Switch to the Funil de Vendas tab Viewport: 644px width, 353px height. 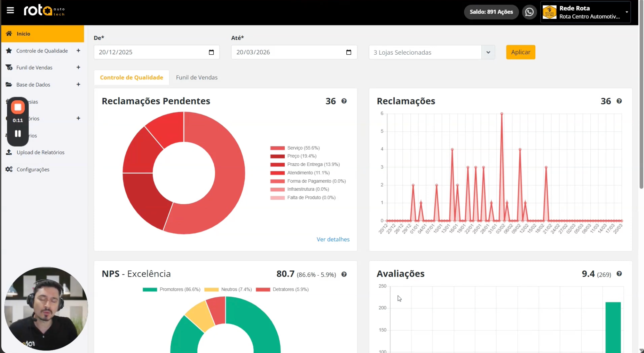tap(197, 77)
